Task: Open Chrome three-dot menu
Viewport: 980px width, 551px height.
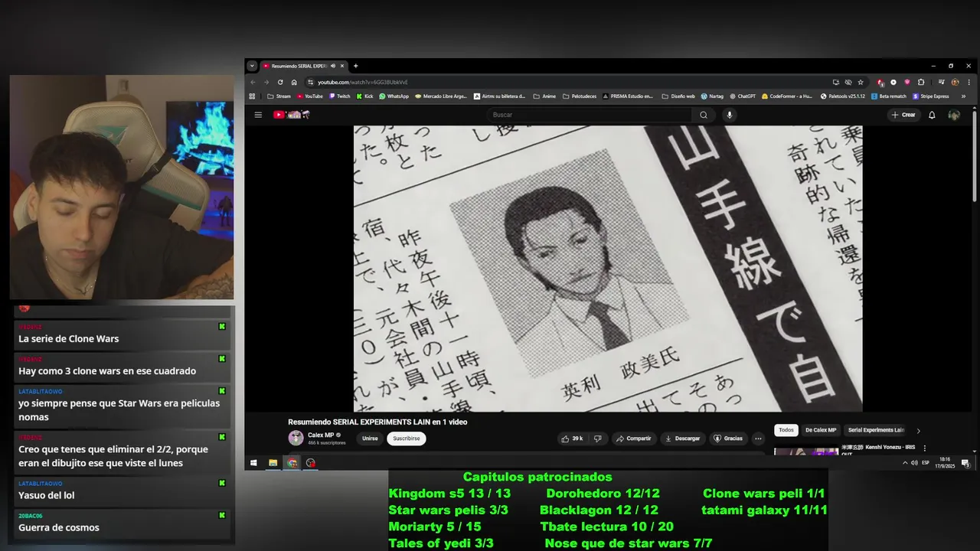Action: click(969, 82)
